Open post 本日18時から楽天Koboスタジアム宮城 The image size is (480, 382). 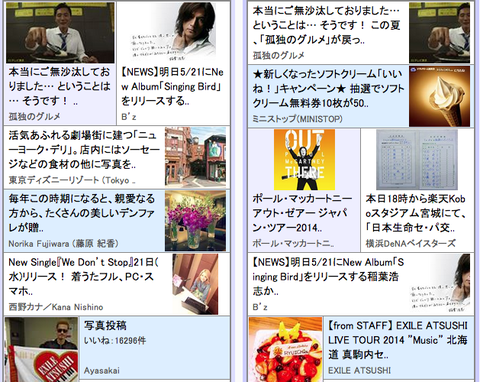click(416, 213)
